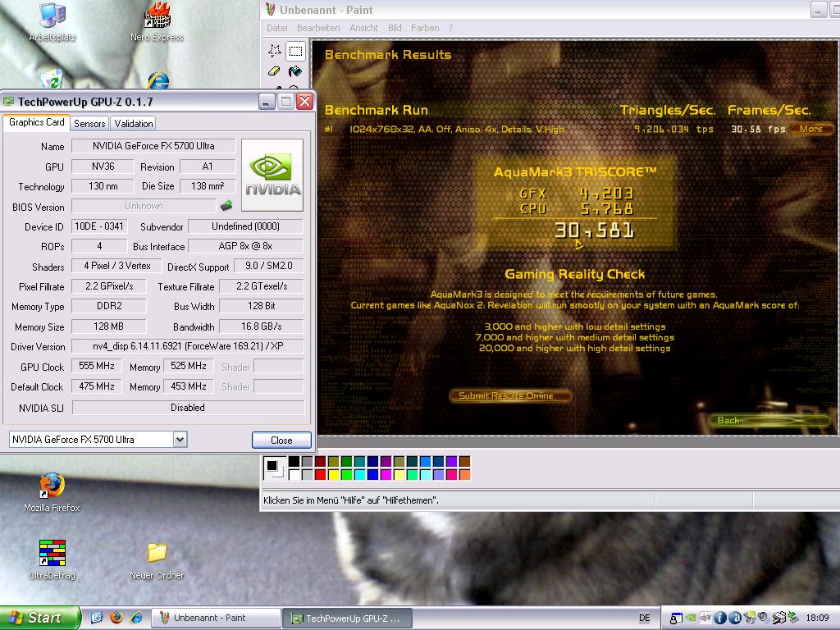Click the taskbar clock showing 18:09
The image size is (840, 630).
(x=818, y=618)
